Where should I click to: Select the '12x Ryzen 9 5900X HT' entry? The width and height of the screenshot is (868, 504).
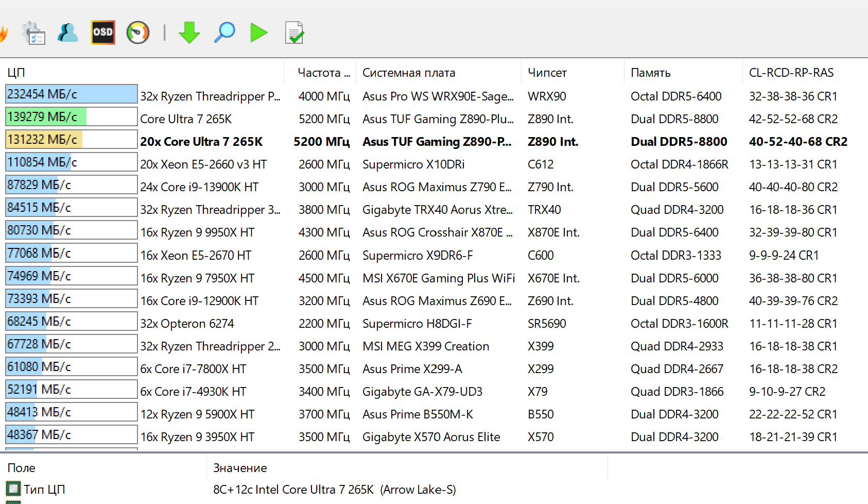pos(197,414)
